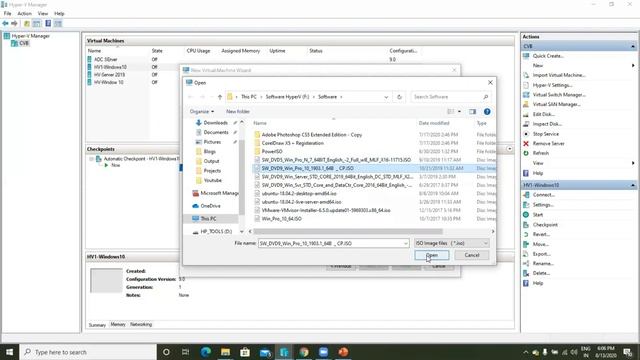Sort by the Date modified column header
The width and height of the screenshot is (640, 360).
click(x=434, y=123)
